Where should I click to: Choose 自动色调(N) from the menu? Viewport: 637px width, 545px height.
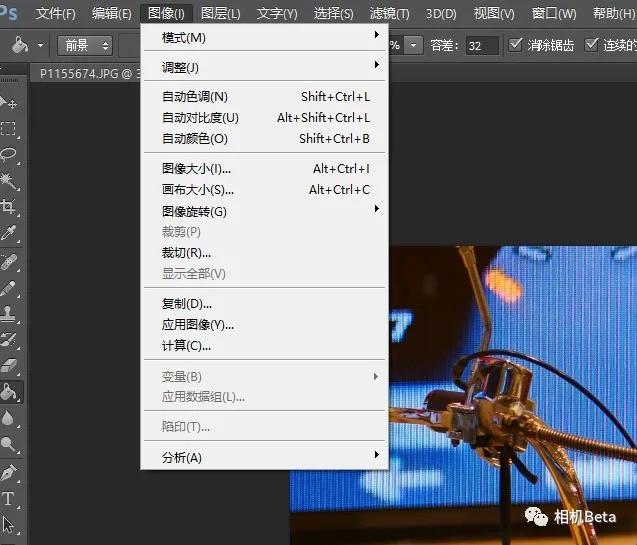click(x=264, y=97)
